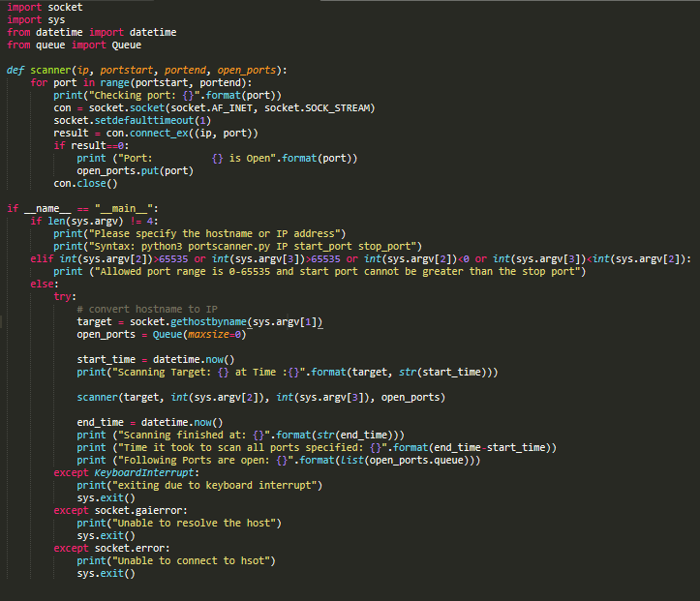The image size is (700, 601).
Task: Click 'Allowed port range is 0-65535' print line
Action: (x=320, y=271)
